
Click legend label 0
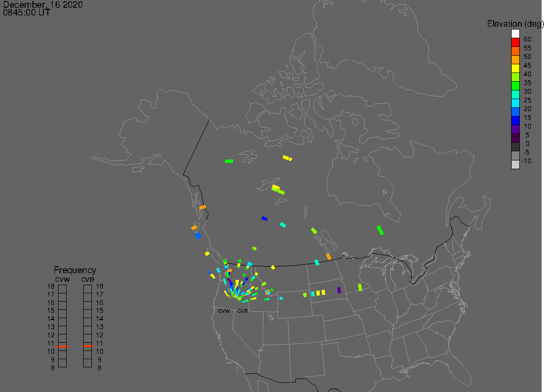(528, 144)
